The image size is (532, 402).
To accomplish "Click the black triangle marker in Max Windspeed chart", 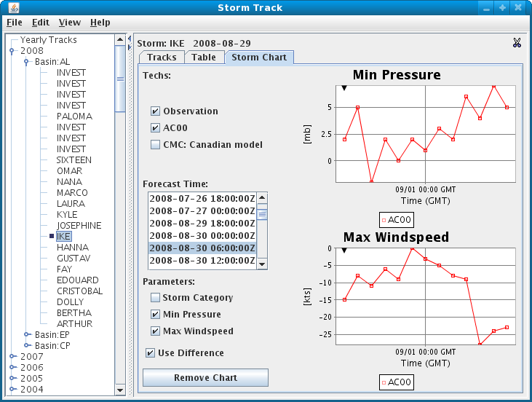I will click(x=344, y=251).
